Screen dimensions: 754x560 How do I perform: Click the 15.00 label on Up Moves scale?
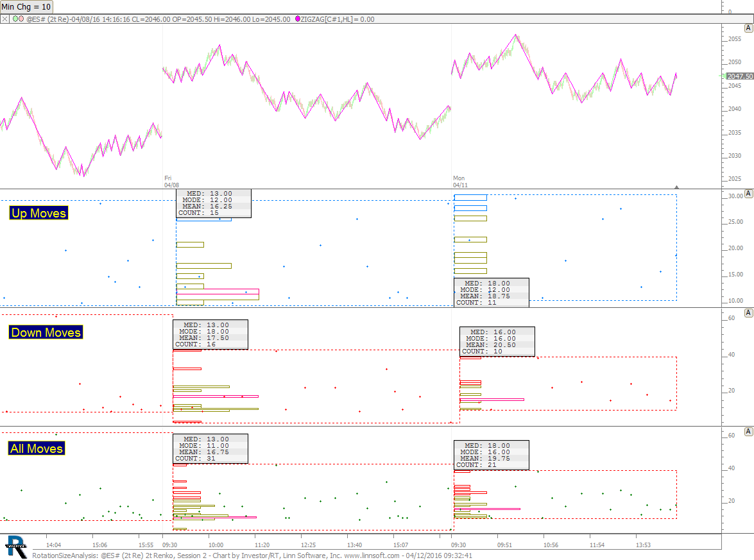click(x=735, y=275)
